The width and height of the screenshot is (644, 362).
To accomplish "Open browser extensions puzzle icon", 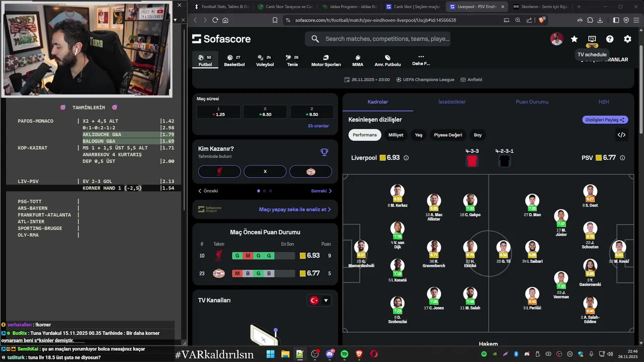I will click(x=590, y=20).
